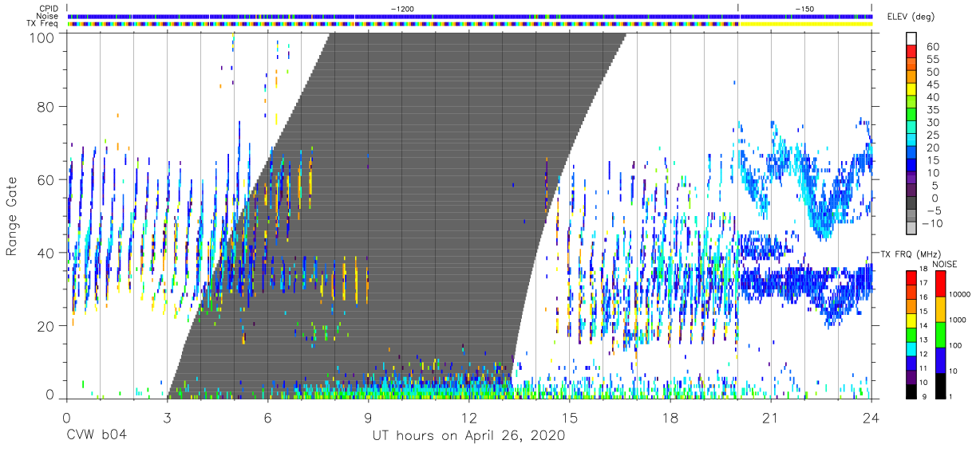Select the Noise row label at top

tap(48, 16)
